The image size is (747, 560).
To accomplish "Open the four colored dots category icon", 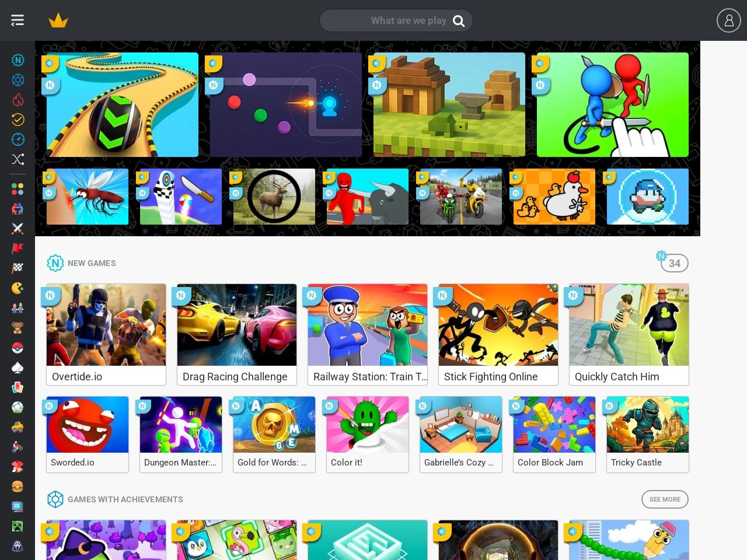I will click(x=18, y=189).
